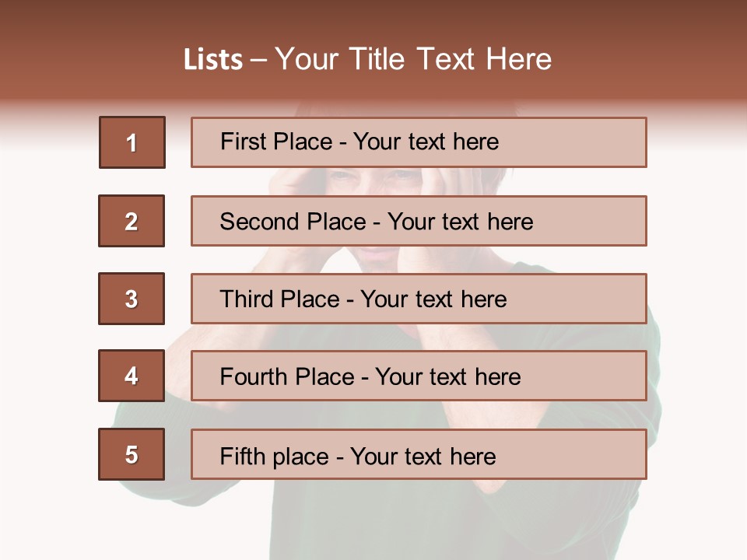Select the number 2 box
This screenshot has width=747, height=560.
click(x=132, y=221)
